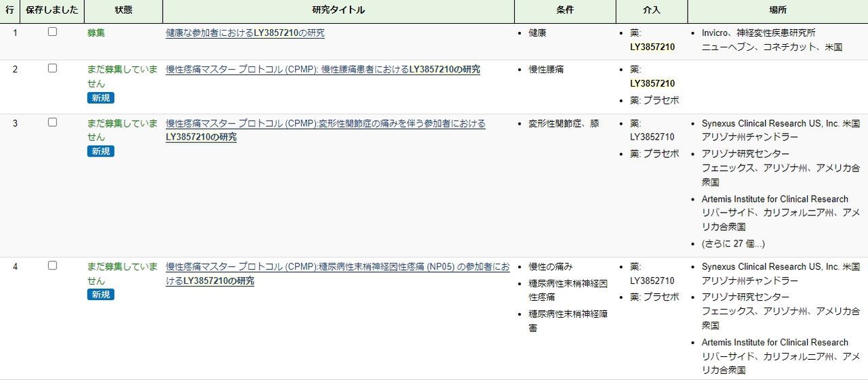868x380 pixels.
Task: Click the 研究タイトル column header
Action: [x=338, y=10]
